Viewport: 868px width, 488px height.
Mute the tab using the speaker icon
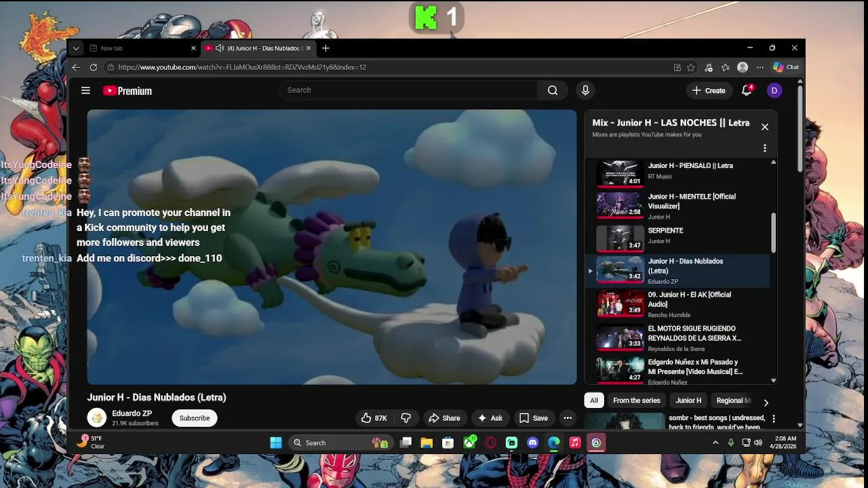coord(220,48)
